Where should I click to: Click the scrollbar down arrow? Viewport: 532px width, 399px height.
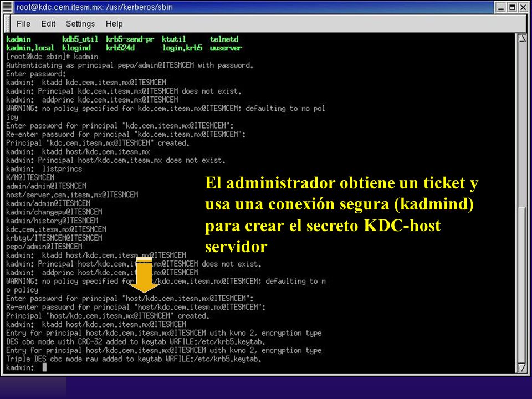522,367
